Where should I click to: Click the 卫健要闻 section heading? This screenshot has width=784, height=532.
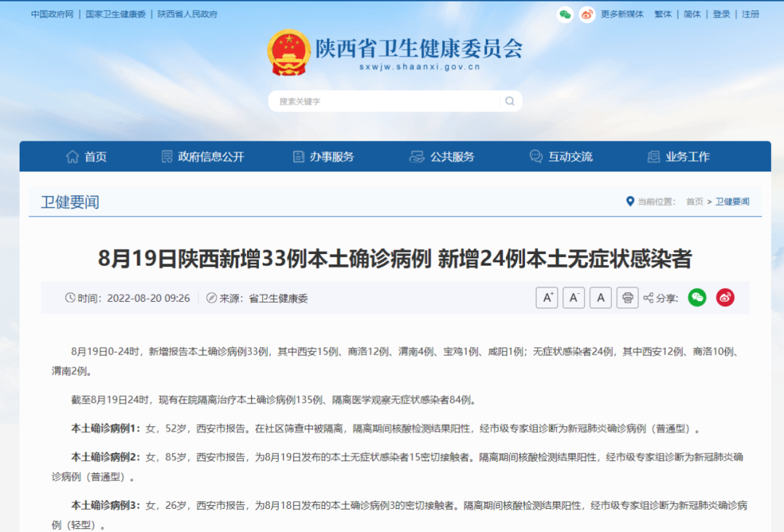pos(70,202)
